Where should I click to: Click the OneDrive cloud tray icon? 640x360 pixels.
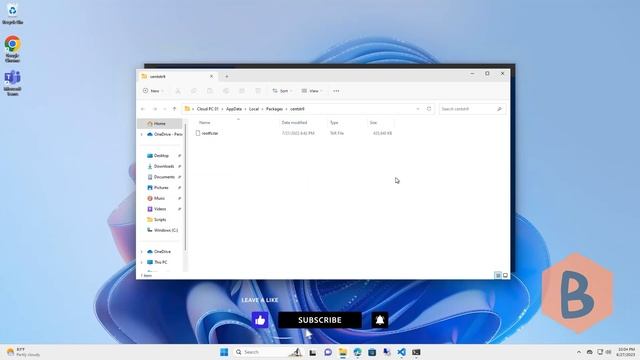tap(589, 352)
